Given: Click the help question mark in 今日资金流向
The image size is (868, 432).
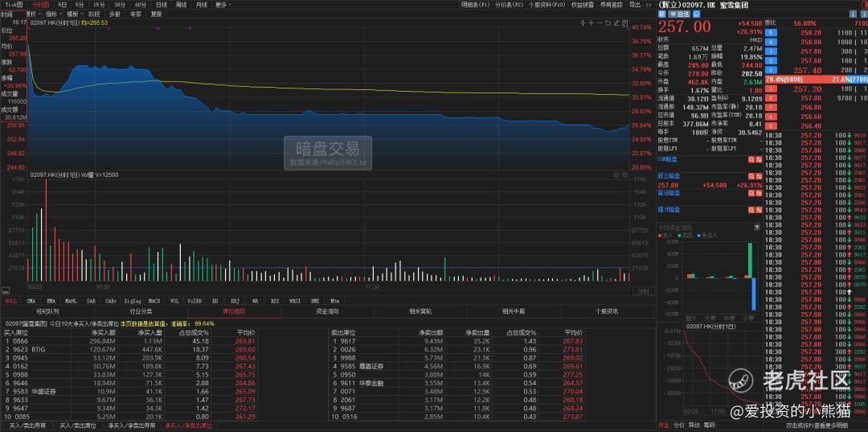Looking at the screenshot, I should (x=757, y=227).
